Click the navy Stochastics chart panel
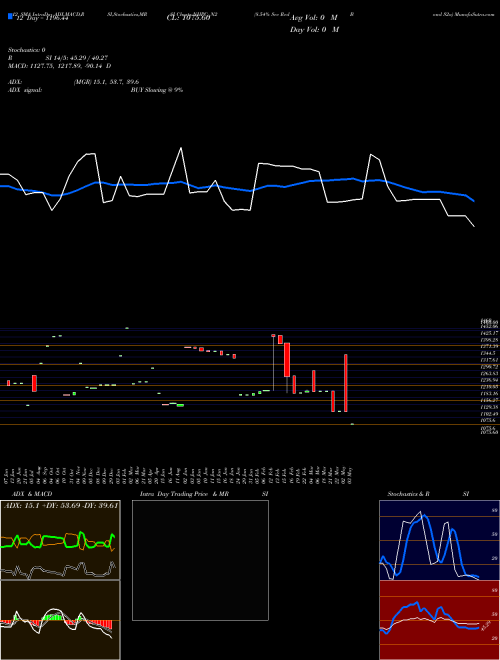Viewport: 500px width, 660px height. pos(439,540)
